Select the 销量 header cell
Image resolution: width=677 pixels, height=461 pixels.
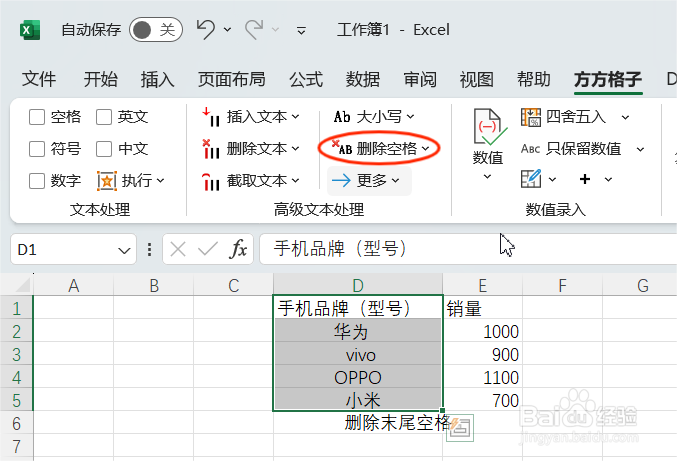coord(483,308)
